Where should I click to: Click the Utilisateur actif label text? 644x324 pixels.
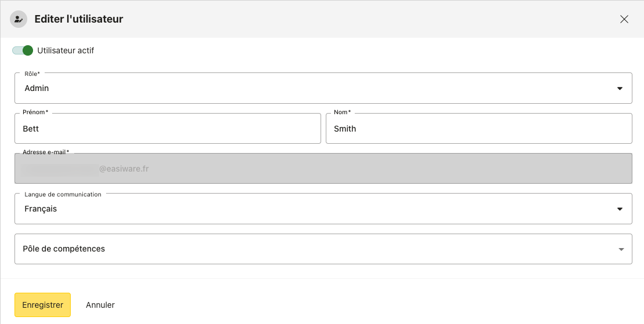tap(66, 50)
